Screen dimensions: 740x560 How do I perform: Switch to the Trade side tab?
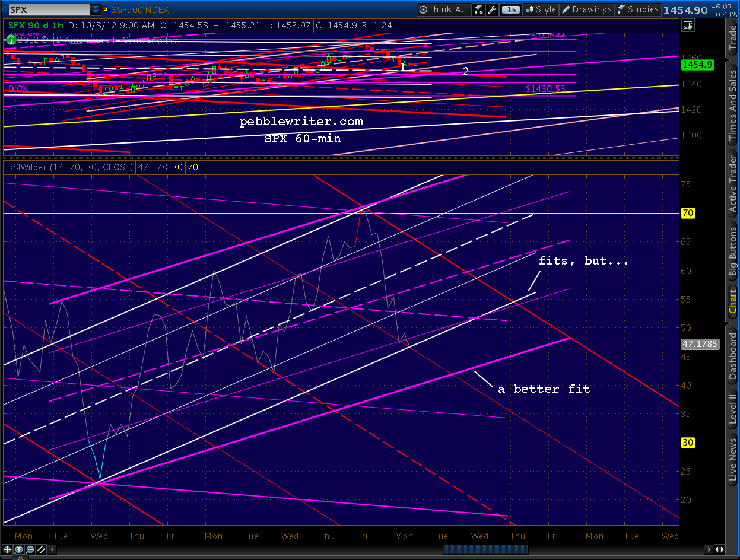[733, 39]
